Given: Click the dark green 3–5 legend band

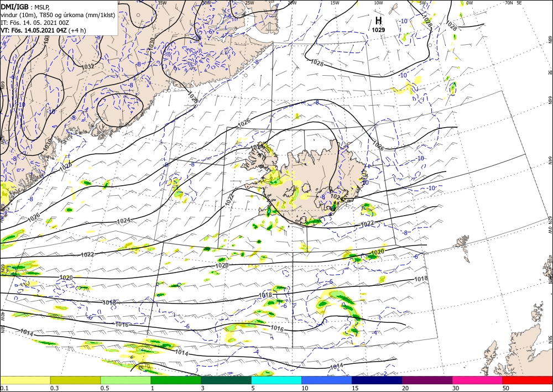Looking at the screenshot, I should coord(226,380).
